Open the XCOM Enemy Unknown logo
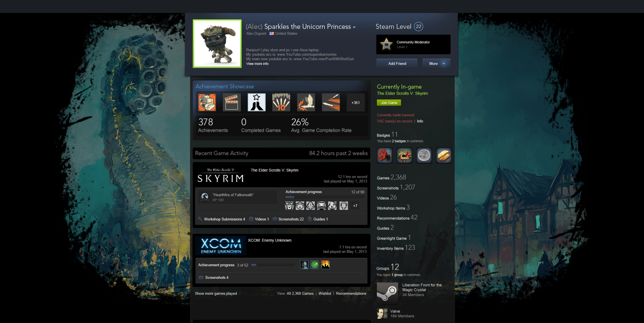Screen dimensions: 644x323 point(221,246)
